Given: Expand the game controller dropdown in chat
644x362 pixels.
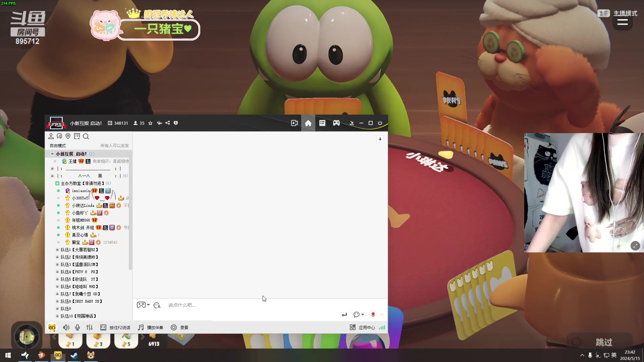Looking at the screenshot, I should (148, 305).
